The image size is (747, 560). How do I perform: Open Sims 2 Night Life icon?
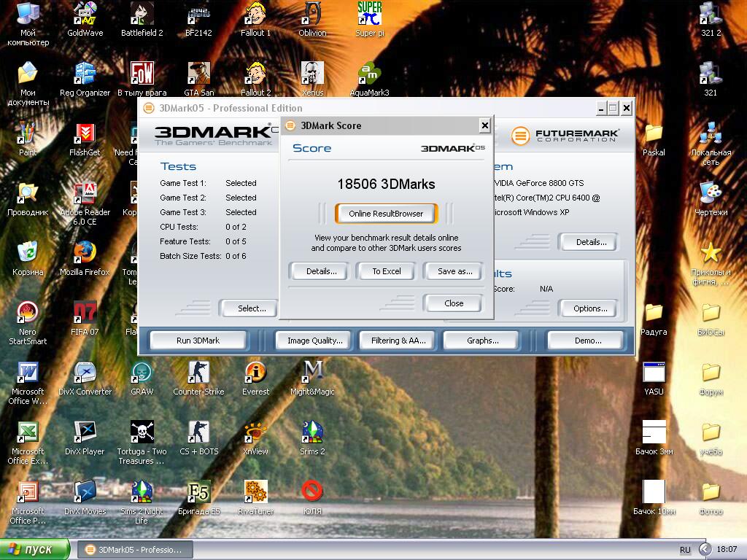pos(142,503)
